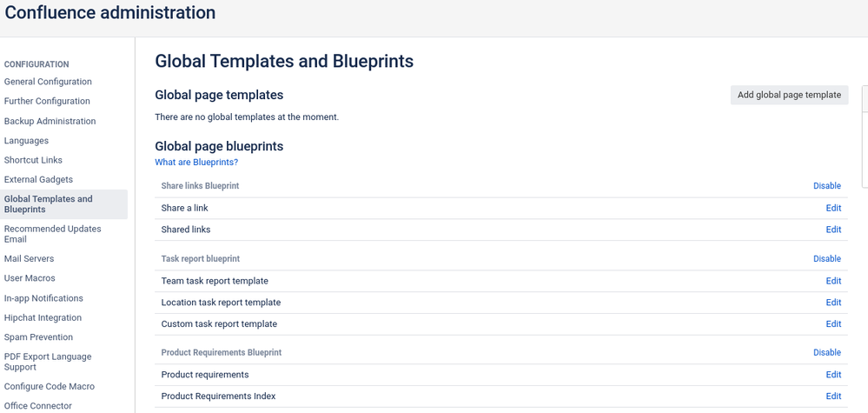Open General Configuration in sidebar

tap(48, 82)
